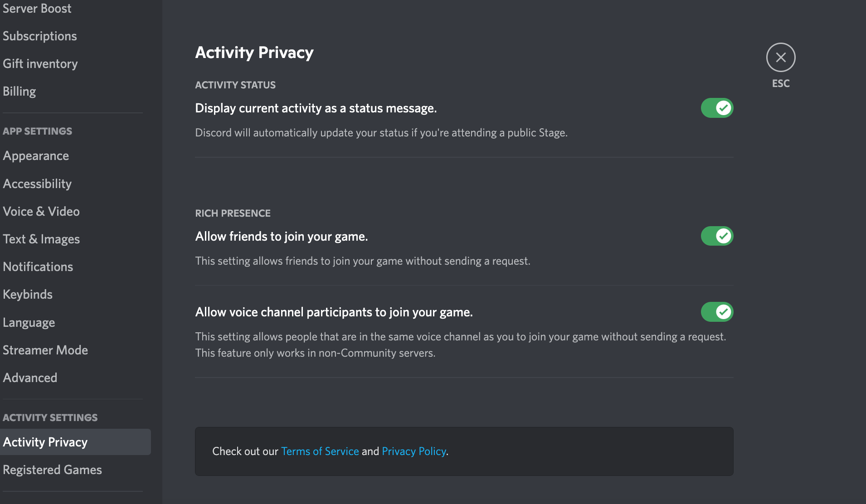The height and width of the screenshot is (504, 866).
Task: Open Registered Games settings
Action: (52, 470)
